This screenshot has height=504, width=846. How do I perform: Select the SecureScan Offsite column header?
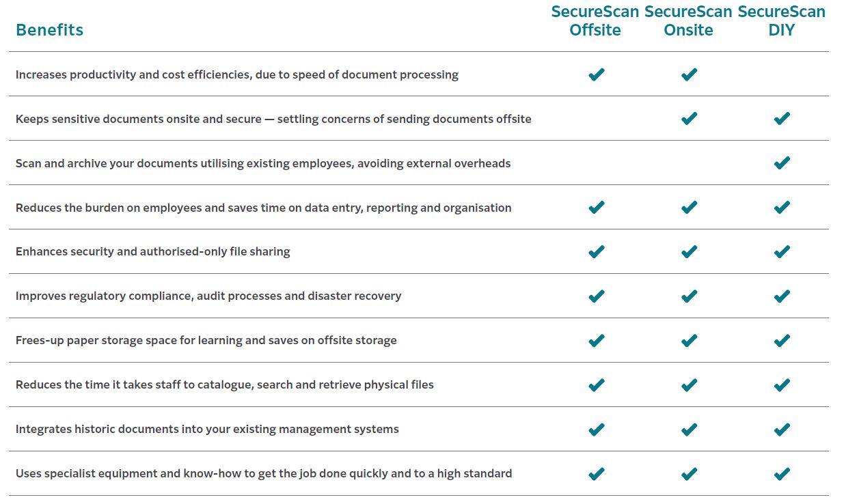595,21
